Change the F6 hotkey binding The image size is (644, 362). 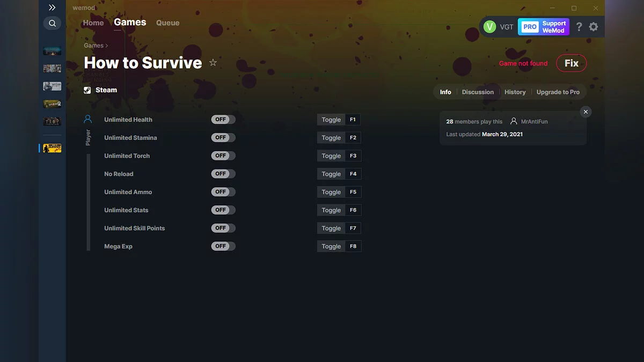point(353,210)
